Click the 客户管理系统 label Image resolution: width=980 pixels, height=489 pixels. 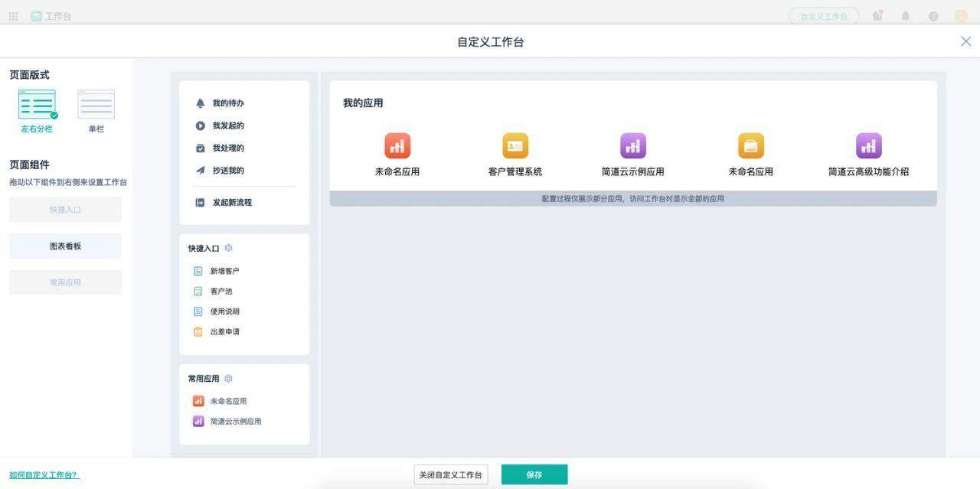pyautogui.click(x=515, y=172)
